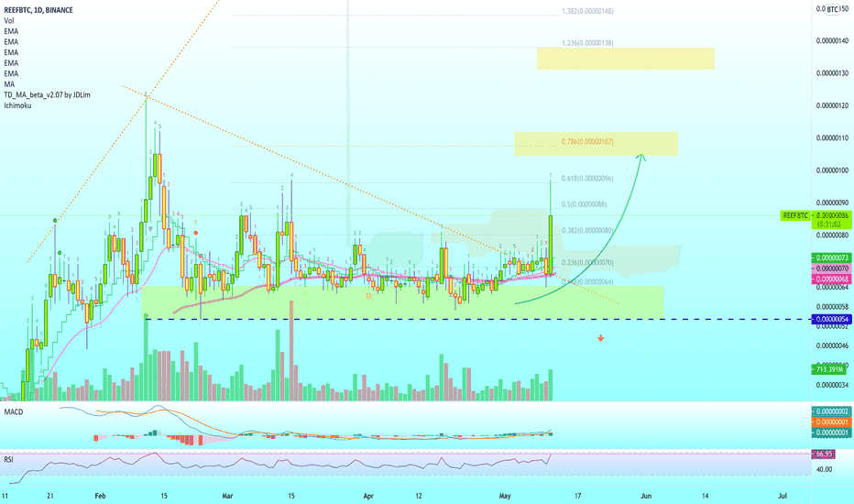Click the RSI pane label
The width and height of the screenshot is (854, 504).
coord(8,460)
